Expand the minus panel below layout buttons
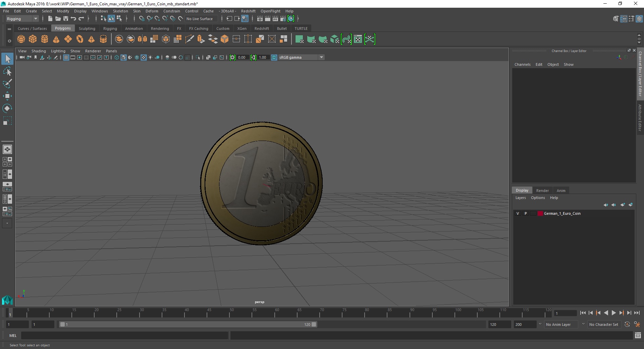The width and height of the screenshot is (644, 349). (7, 223)
